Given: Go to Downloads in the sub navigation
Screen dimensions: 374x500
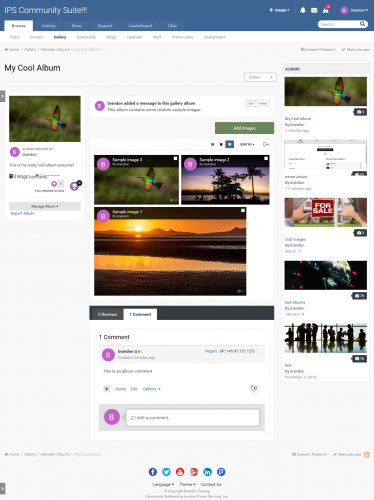Looking at the screenshot, I should (x=86, y=37).
